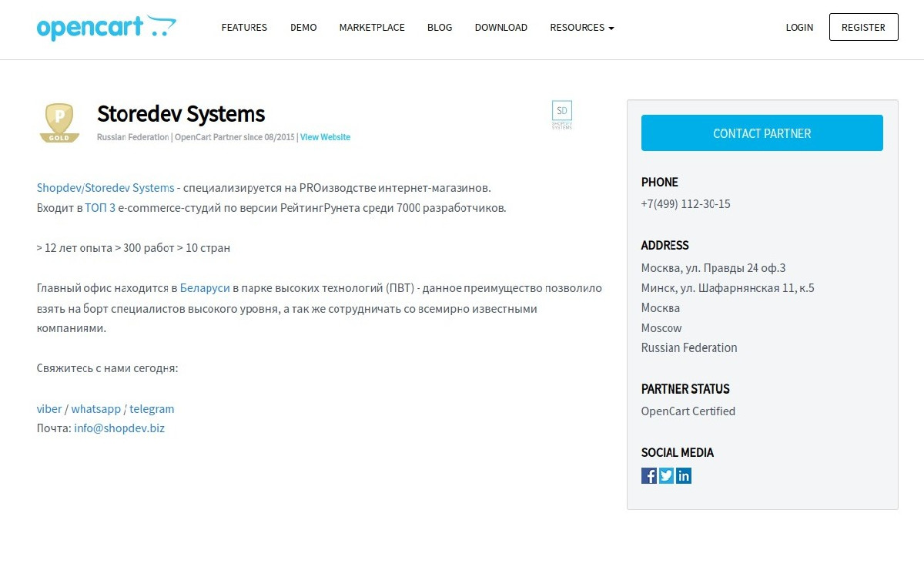Viewport: 924px width, 567px height.
Task: Click the Storedev Systems page heading
Action: click(x=181, y=114)
